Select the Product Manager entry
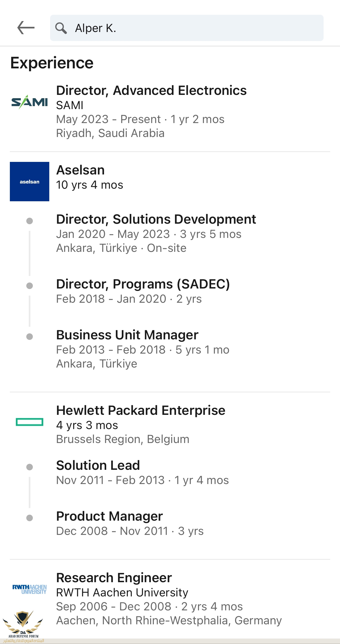The width and height of the screenshot is (340, 644). tap(110, 516)
